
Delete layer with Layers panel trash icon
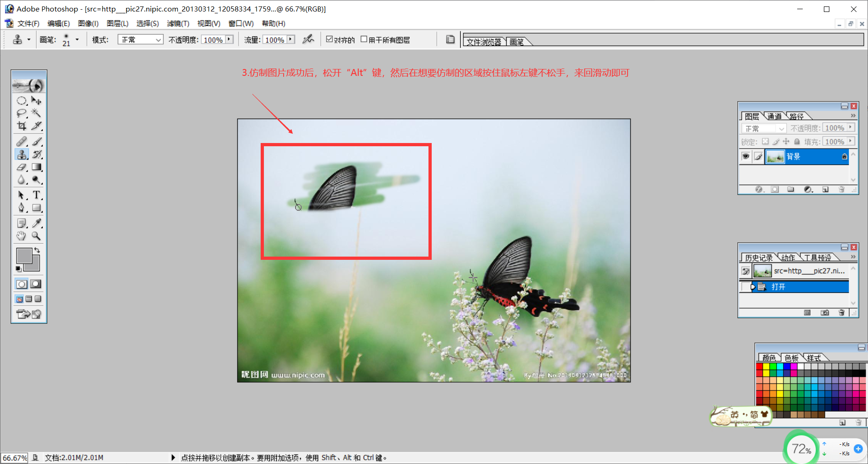click(841, 189)
